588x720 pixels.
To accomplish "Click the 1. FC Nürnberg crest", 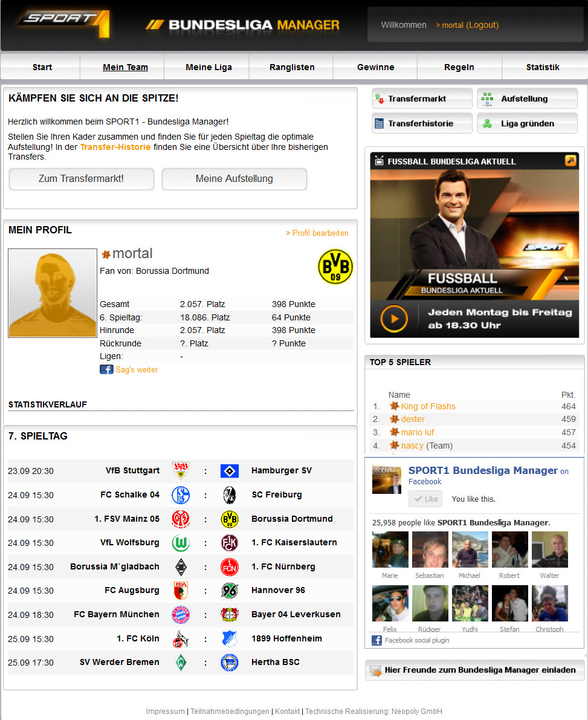I will click(230, 567).
